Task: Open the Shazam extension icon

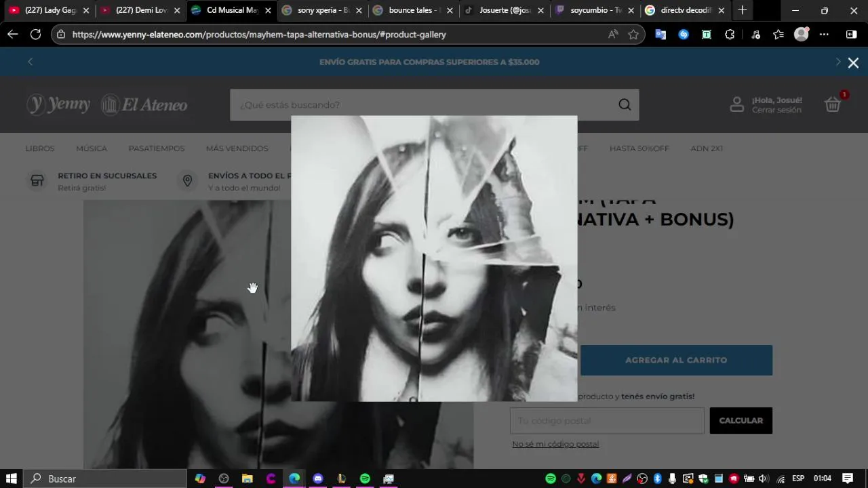Action: (684, 34)
